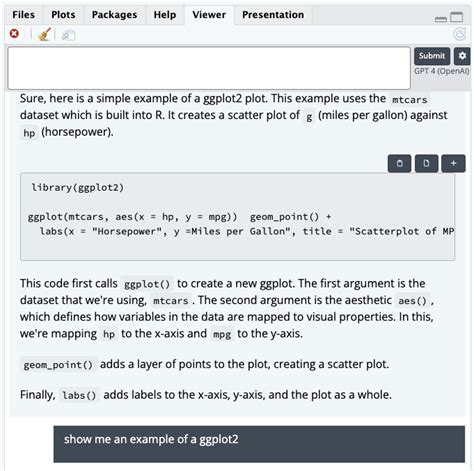474x471 pixels.
Task: Open chat settings gear icon
Action: 462,56
